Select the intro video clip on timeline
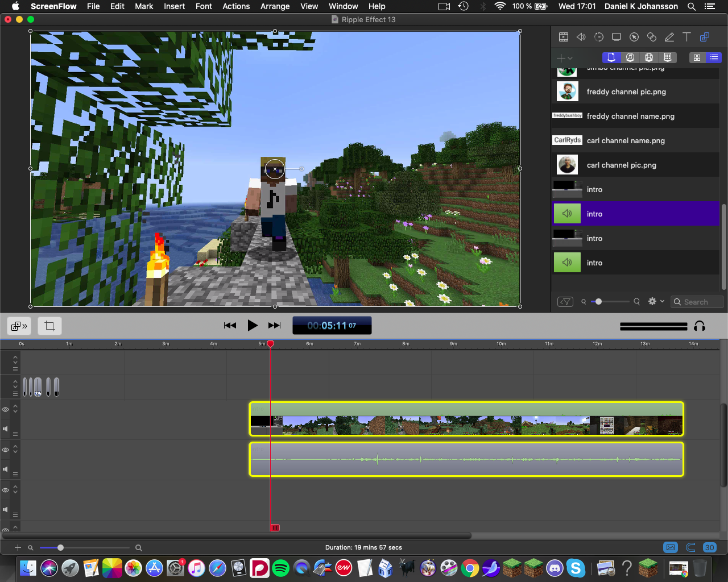728x582 pixels. click(x=466, y=419)
